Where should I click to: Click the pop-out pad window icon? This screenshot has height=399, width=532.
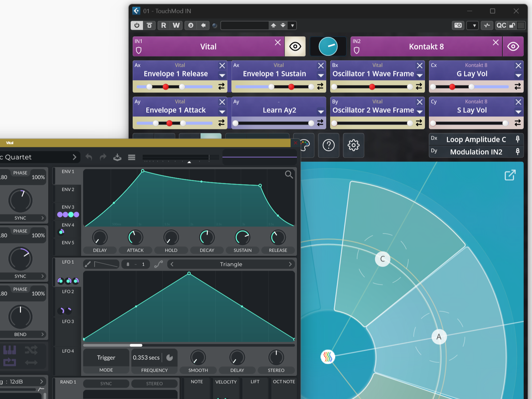click(x=510, y=175)
